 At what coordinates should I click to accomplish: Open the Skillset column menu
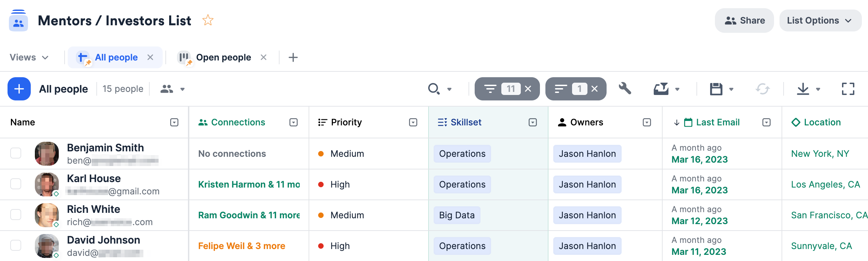click(x=533, y=122)
